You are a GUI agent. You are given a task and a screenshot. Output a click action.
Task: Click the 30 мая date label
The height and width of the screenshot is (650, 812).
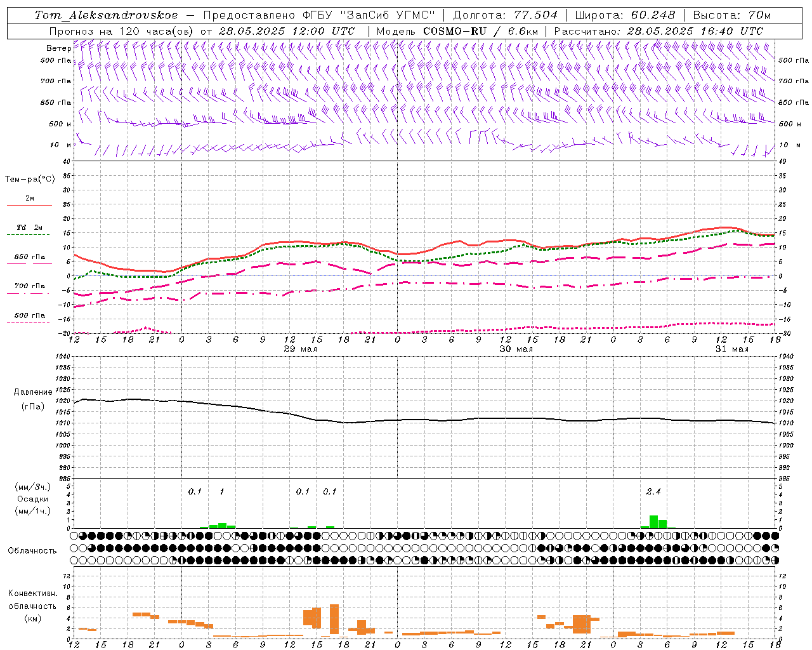coord(516,349)
